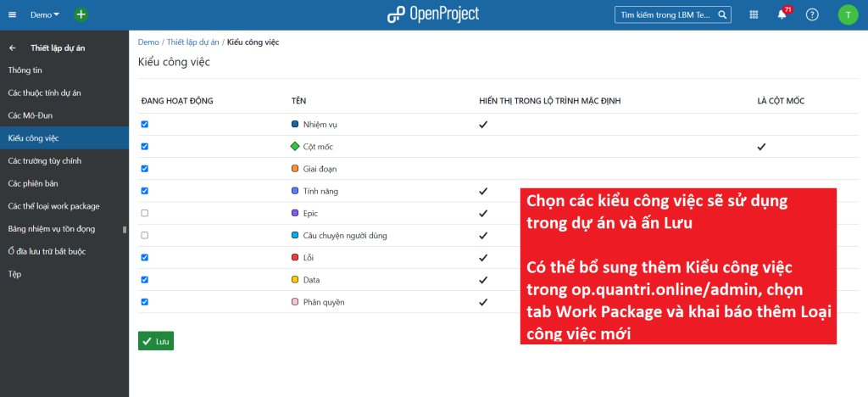This screenshot has height=397, width=868.
Task: Expand the Demo project dropdown
Action: tap(45, 14)
